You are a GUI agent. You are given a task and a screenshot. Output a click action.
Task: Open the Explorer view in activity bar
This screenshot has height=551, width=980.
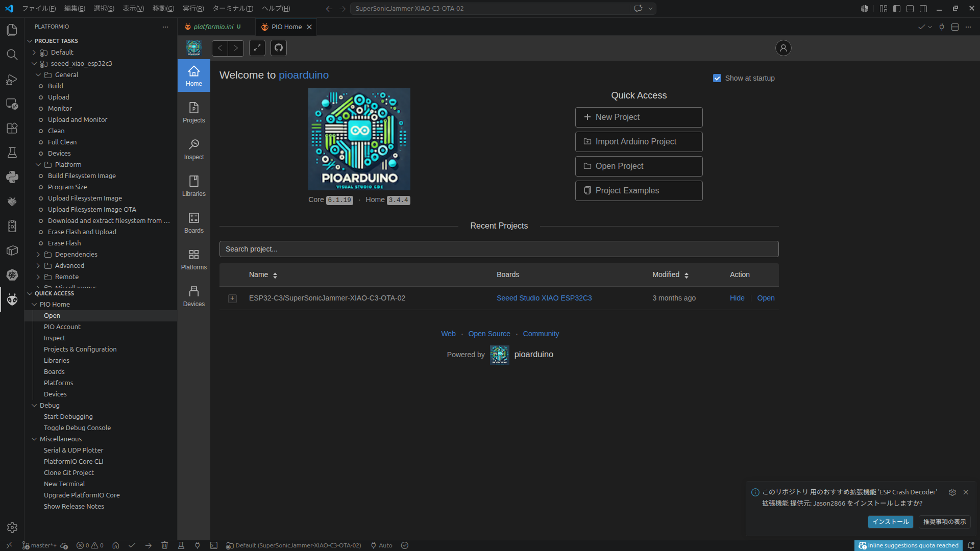[12, 30]
